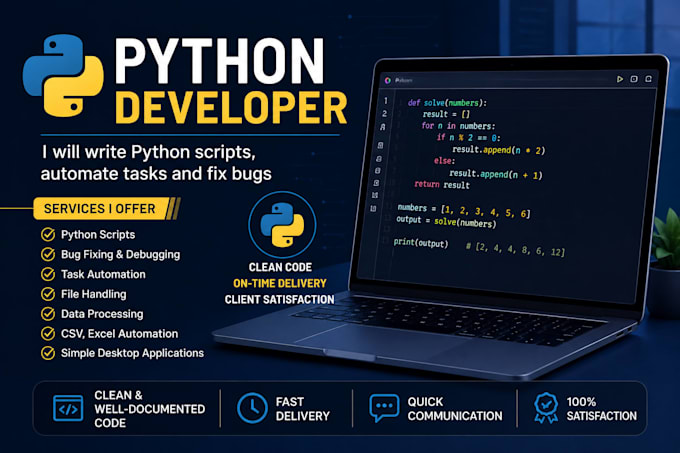680x453 pixels.
Task: Click the 'Simple Desktop Applications' service label
Action: (x=132, y=353)
